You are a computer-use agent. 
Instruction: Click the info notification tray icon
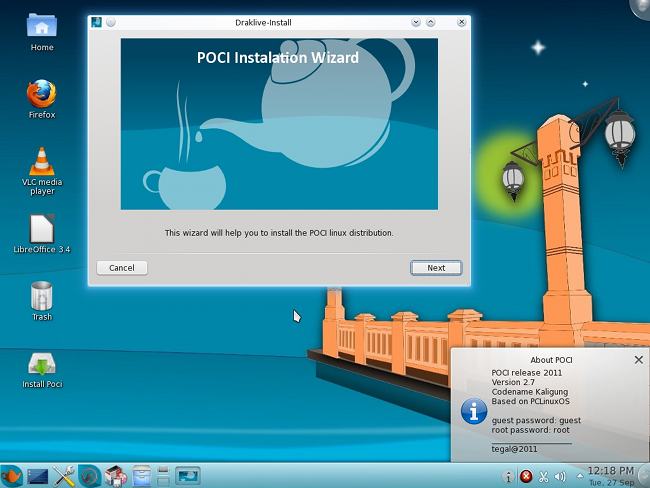509,477
